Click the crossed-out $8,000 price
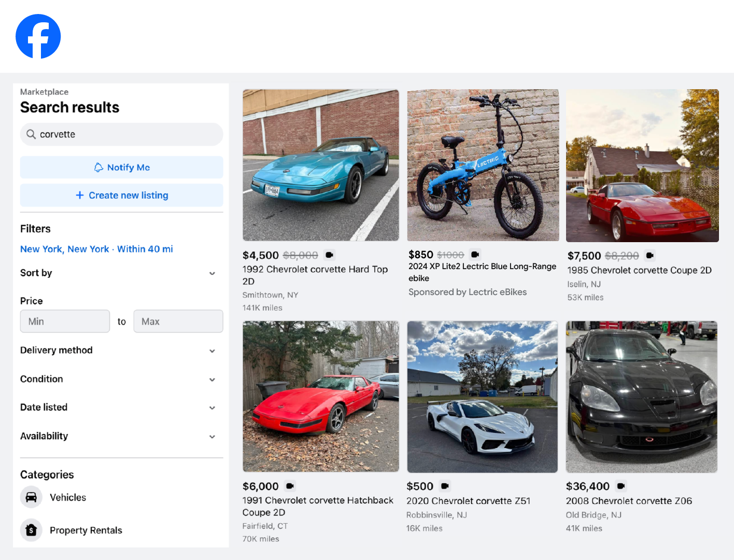Viewport: 734px width, 560px height. click(x=301, y=255)
